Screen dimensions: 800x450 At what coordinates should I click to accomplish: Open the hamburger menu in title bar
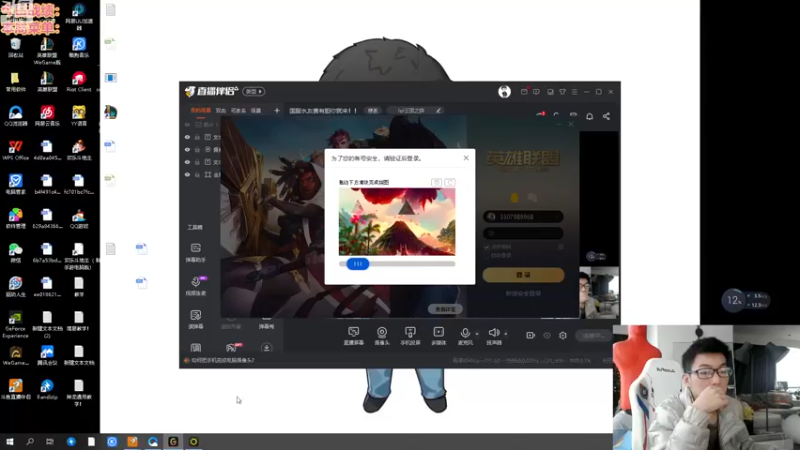574,92
